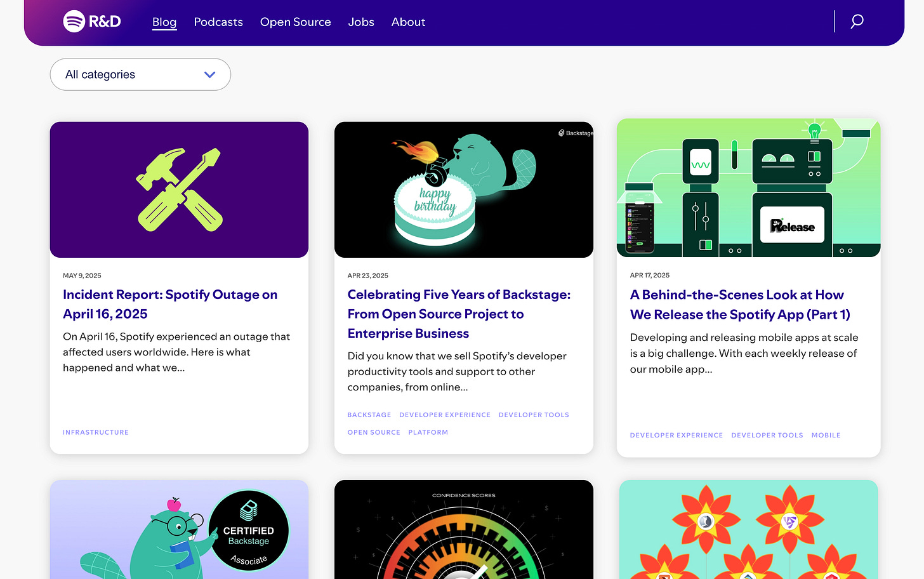The width and height of the screenshot is (924, 579).
Task: Open the Certified Backstage Associate thumbnail
Action: 179,529
